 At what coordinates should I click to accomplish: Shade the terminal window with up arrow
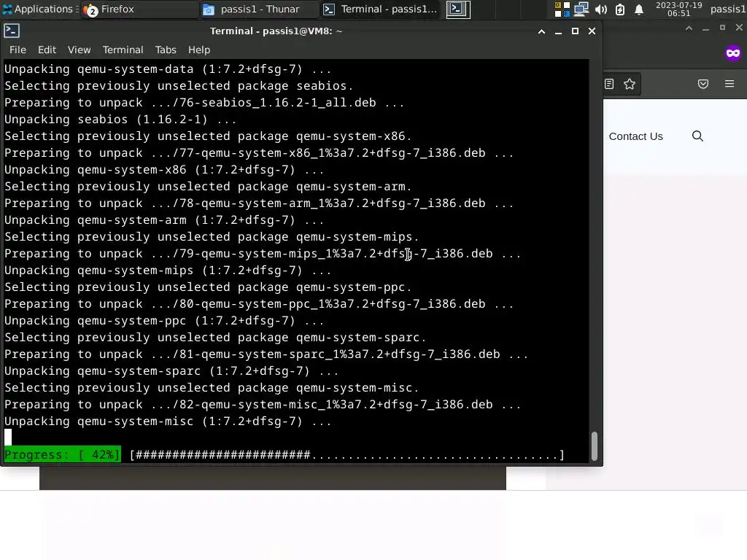click(541, 31)
